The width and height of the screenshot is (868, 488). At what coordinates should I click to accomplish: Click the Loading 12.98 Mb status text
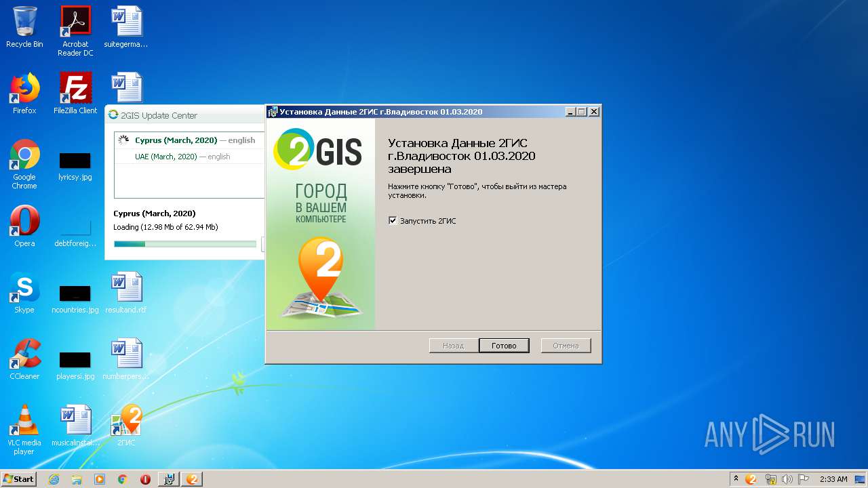(x=166, y=227)
